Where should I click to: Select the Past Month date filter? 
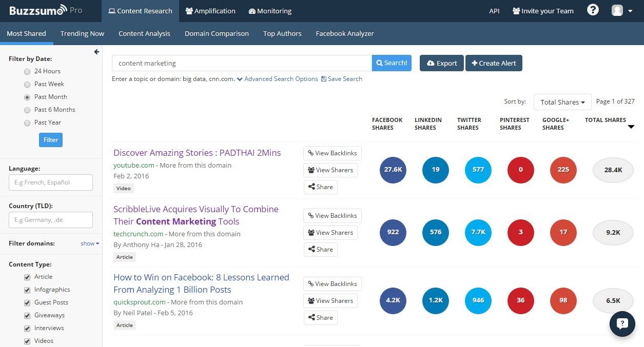(27, 97)
